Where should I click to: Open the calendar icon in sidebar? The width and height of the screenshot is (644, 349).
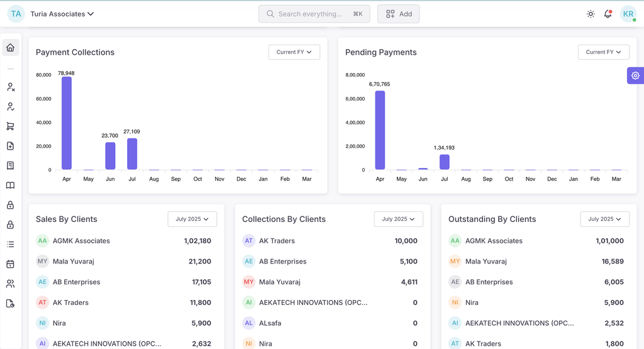tap(11, 264)
